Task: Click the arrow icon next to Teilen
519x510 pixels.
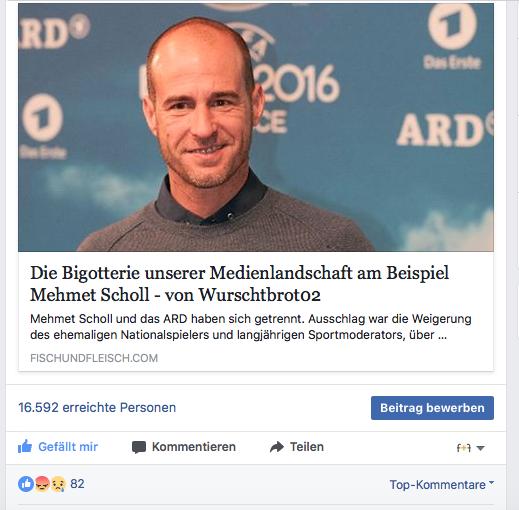Action: coord(277,447)
